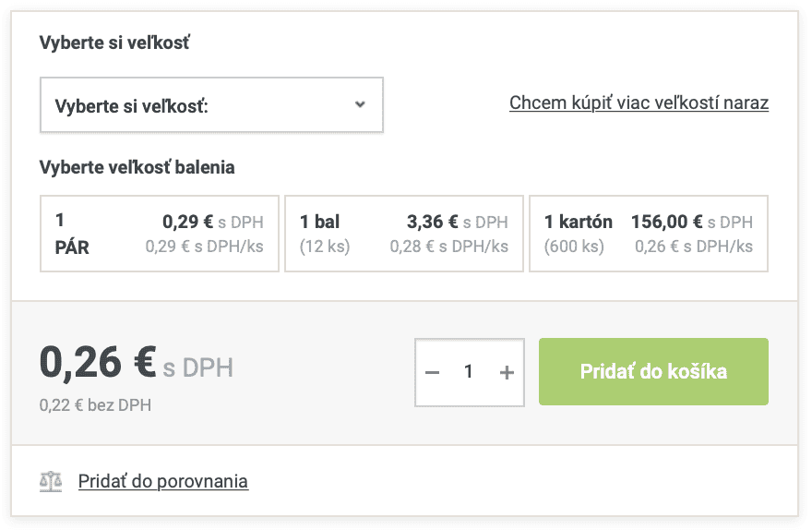Click the "Vyberte si veľkosť" heading
The height and width of the screenshot is (530, 812).
click(114, 42)
